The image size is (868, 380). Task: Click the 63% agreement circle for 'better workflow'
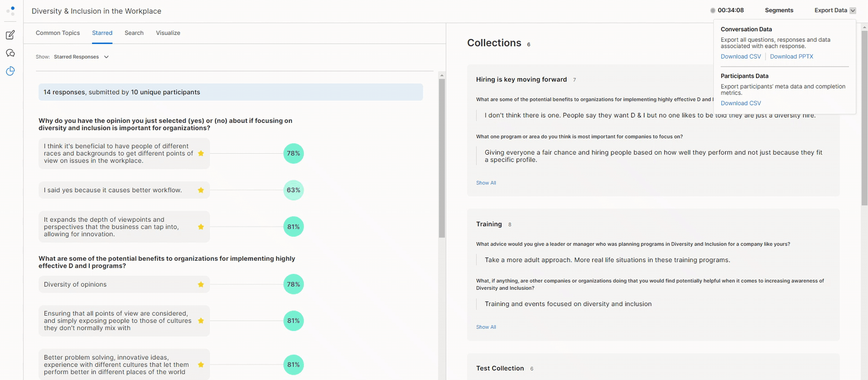[x=294, y=190]
